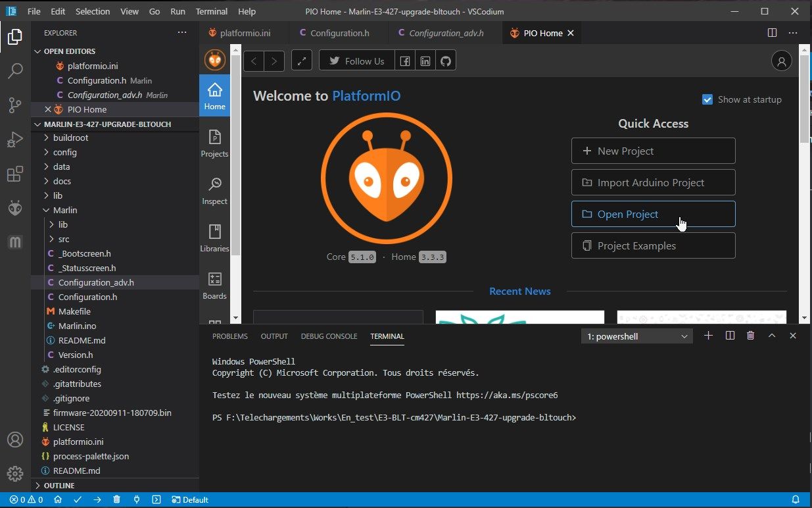Image resolution: width=812 pixels, height=508 pixels.
Task: Expand the buildroot folder
Action: click(x=70, y=138)
